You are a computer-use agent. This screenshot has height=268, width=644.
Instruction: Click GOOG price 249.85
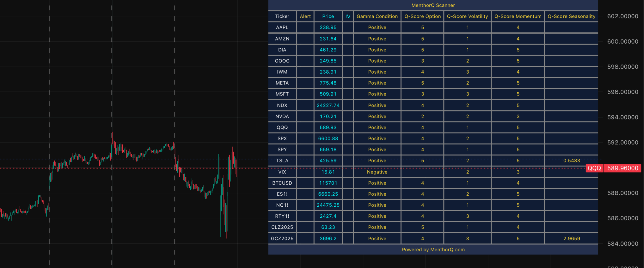pos(328,61)
